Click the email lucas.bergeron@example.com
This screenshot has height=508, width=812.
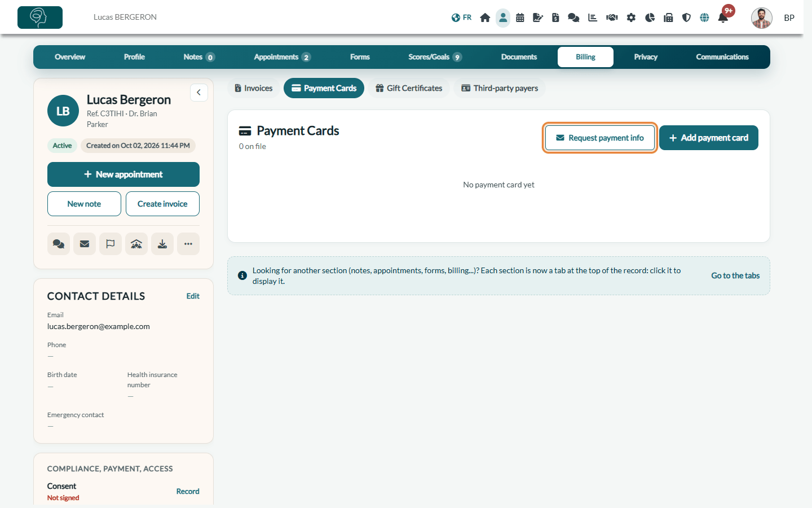[99, 326]
